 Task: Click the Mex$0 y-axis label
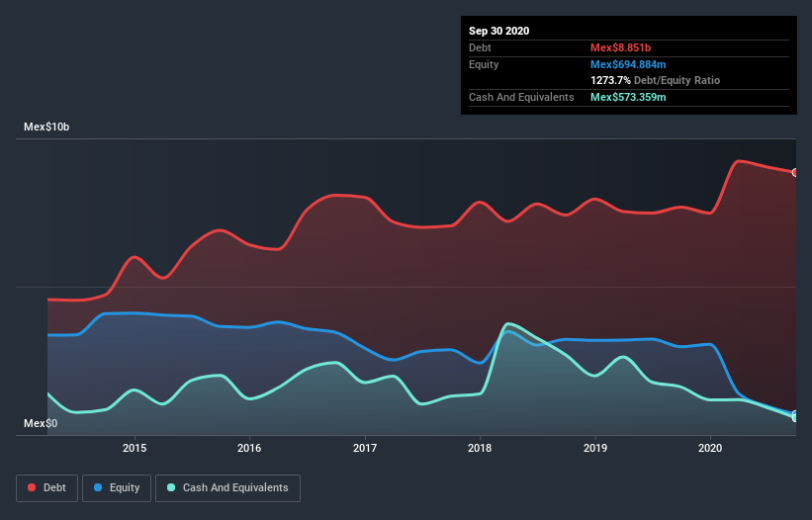tap(41, 423)
